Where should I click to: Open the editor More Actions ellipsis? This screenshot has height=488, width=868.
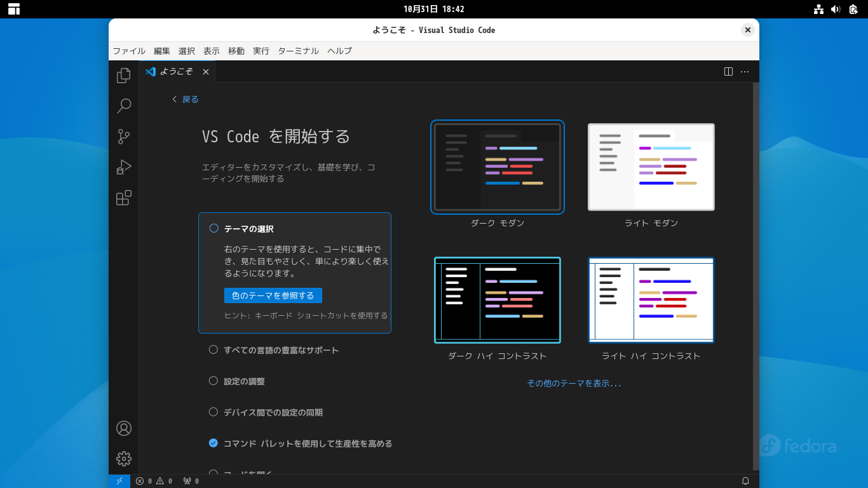pos(745,72)
